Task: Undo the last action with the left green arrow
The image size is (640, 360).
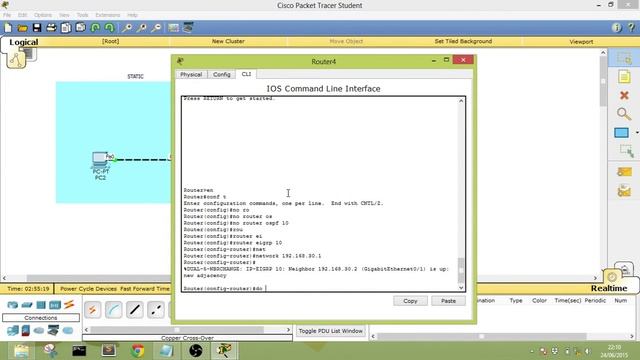Action: (95, 28)
